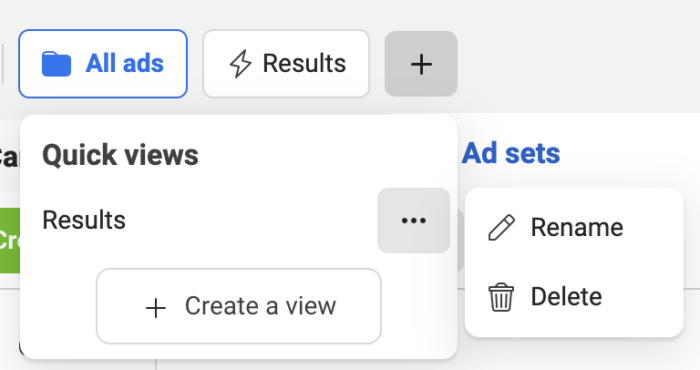Click the partially hidden Campaigns tab label
Image resolution: width=700 pixels, height=370 pixels.
(9, 156)
